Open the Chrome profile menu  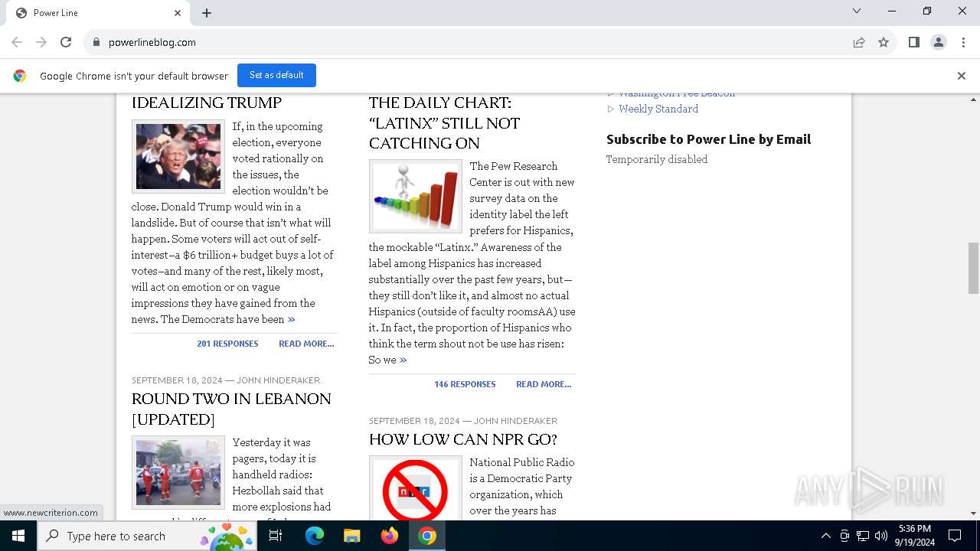(x=939, y=42)
